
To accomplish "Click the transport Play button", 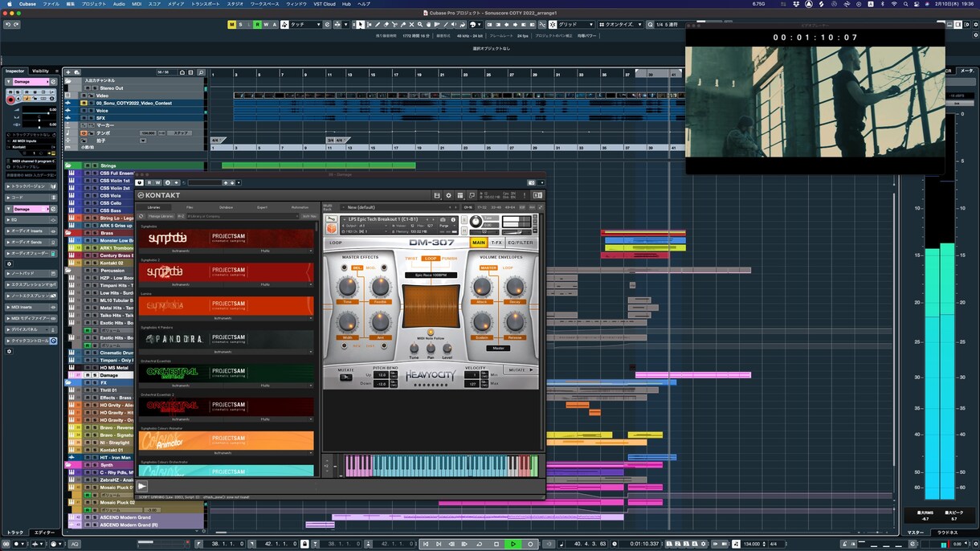I will (x=513, y=544).
